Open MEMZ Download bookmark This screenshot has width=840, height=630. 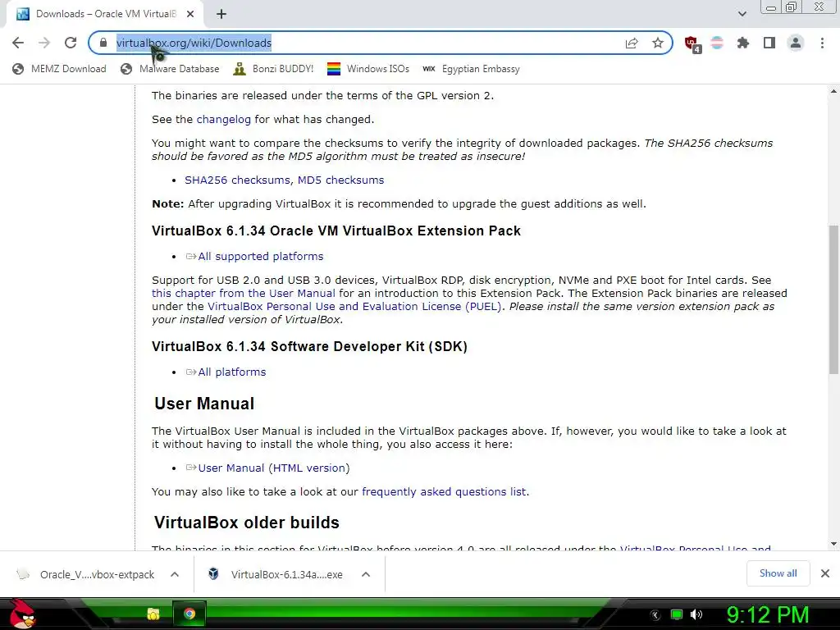click(x=59, y=69)
